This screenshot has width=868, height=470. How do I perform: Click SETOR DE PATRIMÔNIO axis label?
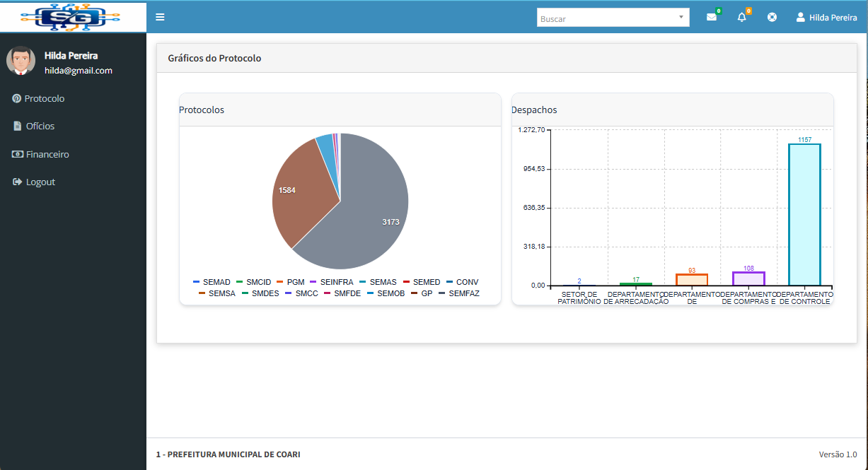coord(579,298)
